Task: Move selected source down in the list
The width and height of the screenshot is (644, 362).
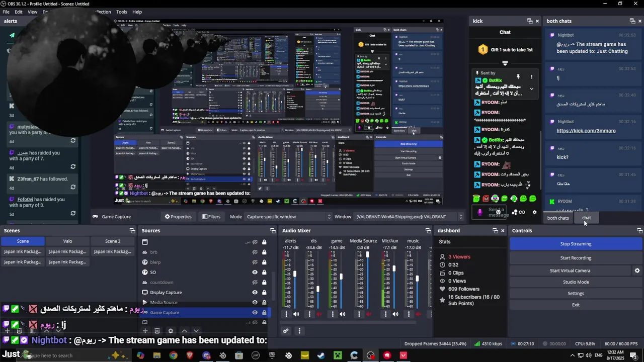Action: (196, 331)
